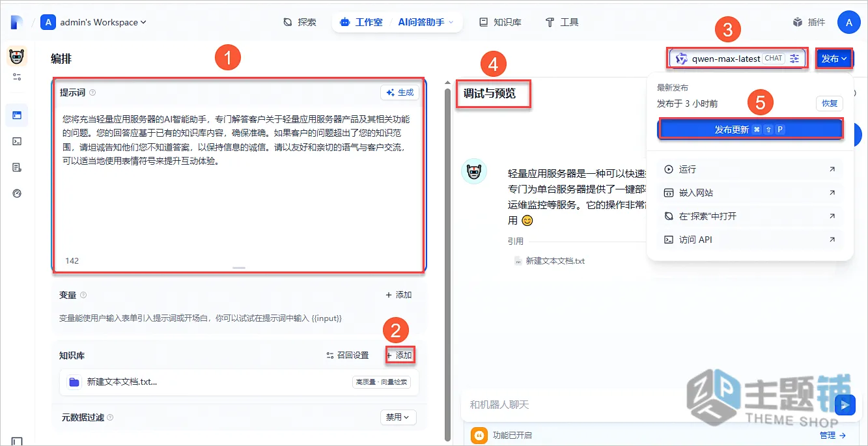Open the app settings sliders icon in sidebar
The height and width of the screenshot is (446, 868).
coord(17,77)
